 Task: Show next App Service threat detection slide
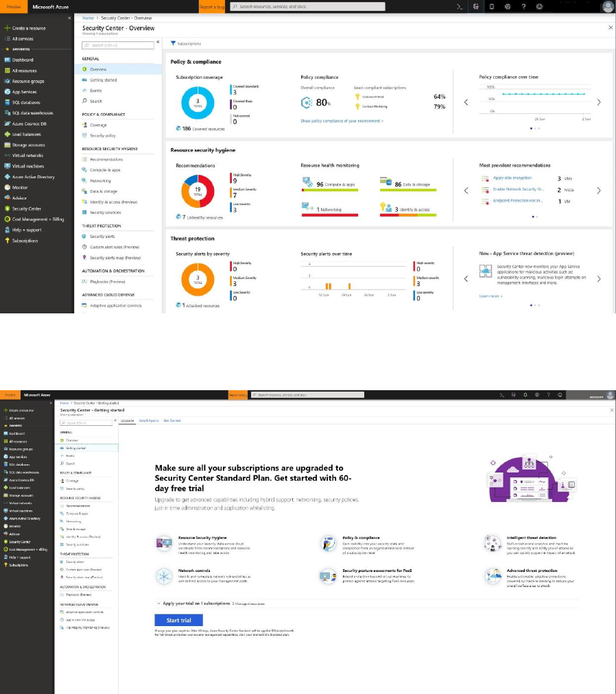point(599,278)
